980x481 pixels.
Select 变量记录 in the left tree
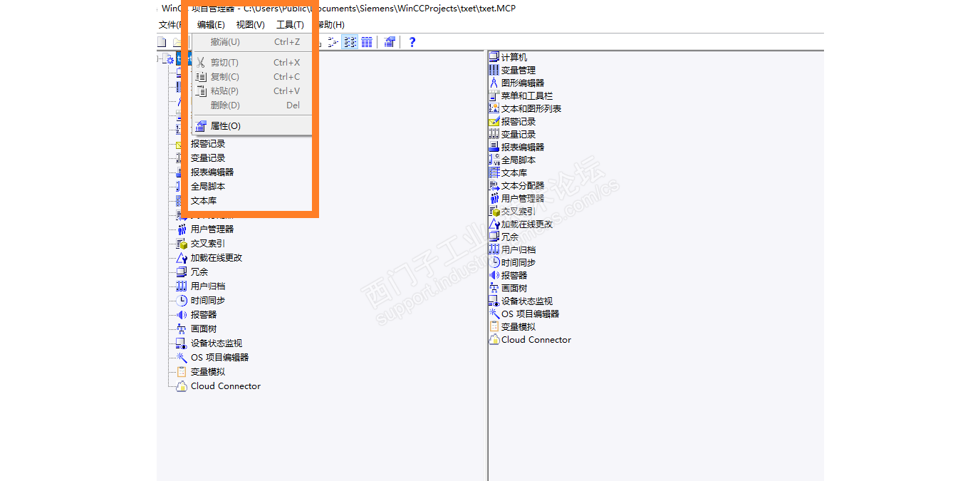(208, 158)
